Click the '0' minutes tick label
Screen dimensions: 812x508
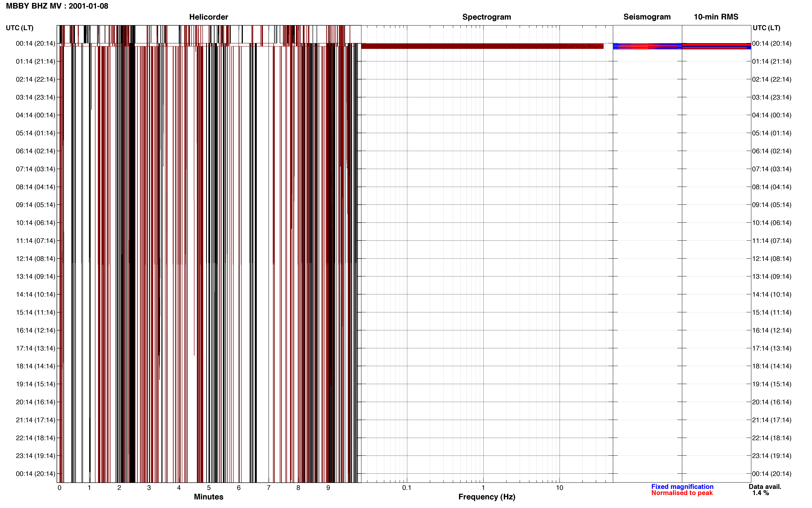pos(59,488)
